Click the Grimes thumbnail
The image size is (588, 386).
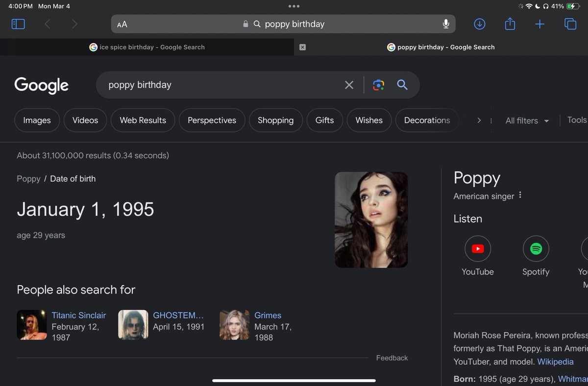coord(235,325)
